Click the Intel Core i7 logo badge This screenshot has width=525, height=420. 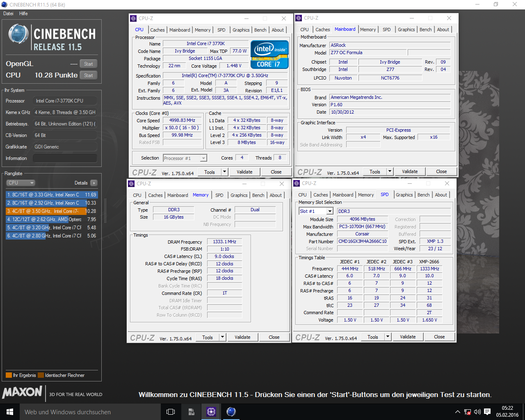coord(269,55)
